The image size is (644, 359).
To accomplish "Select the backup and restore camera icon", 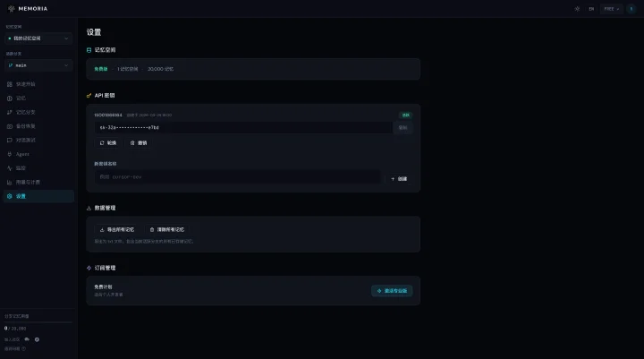I will pyautogui.click(x=10, y=126).
